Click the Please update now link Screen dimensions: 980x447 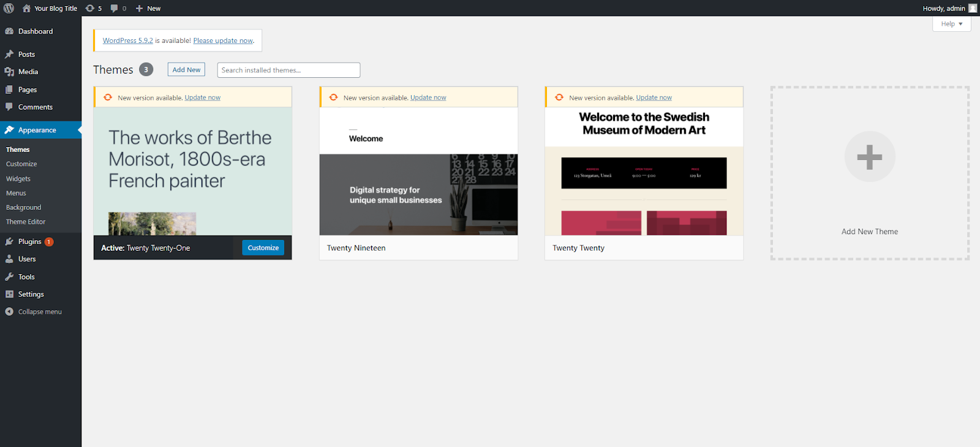pos(223,40)
